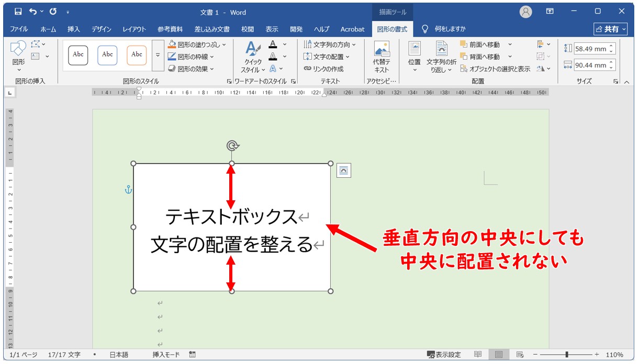The width and height of the screenshot is (639, 364).
Task: Apply the blue outline Abc shape style
Action: tap(107, 54)
